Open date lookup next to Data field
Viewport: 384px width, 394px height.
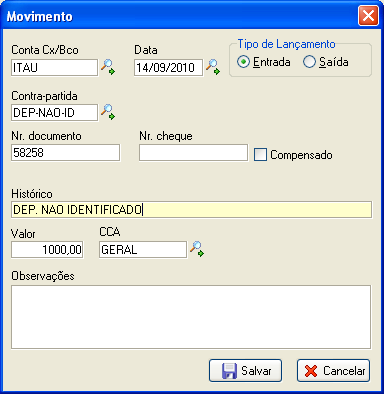(213, 67)
